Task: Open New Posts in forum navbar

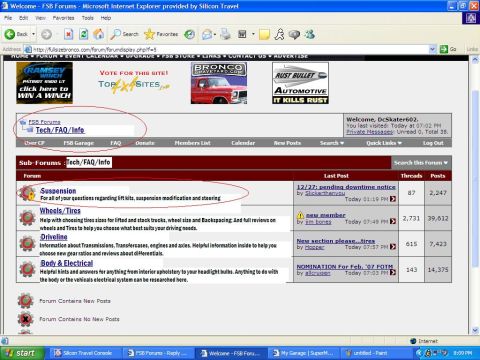Action: [x=287, y=143]
